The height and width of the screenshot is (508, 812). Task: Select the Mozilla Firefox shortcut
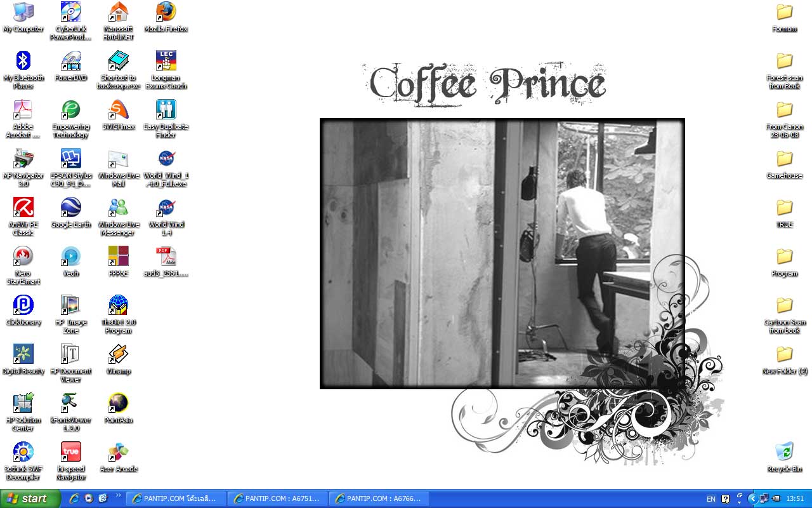[x=166, y=17]
